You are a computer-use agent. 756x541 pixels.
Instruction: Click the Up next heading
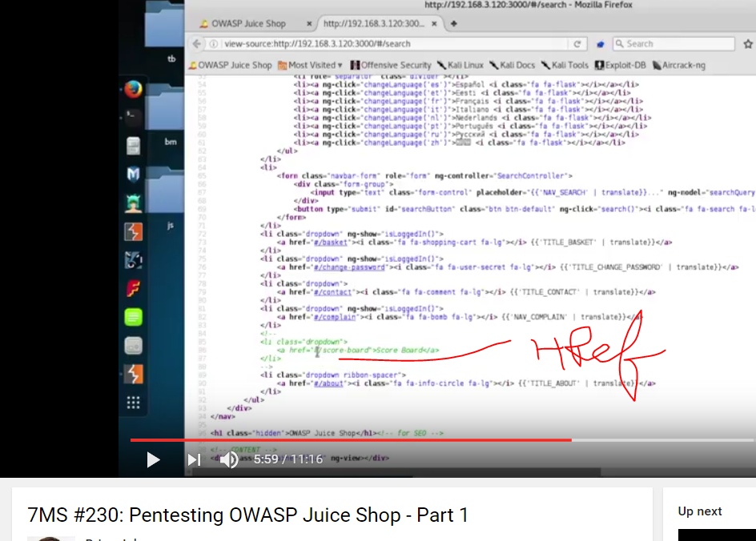(700, 511)
